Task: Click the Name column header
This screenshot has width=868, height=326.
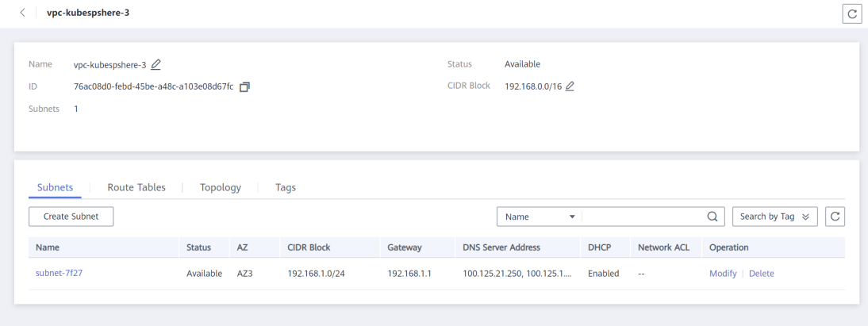Action: pyautogui.click(x=48, y=247)
